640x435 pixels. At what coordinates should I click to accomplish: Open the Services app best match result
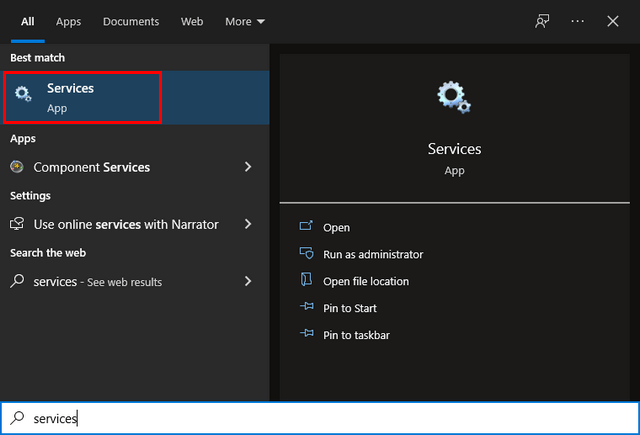(135, 98)
